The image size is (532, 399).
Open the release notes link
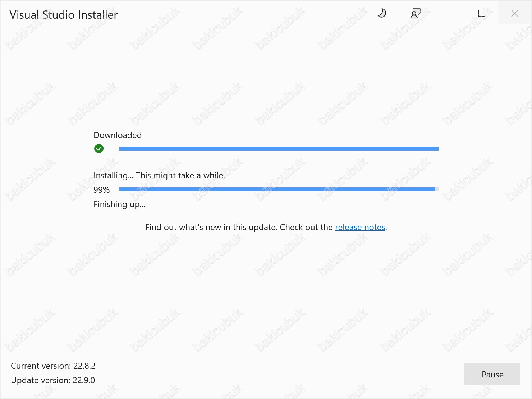(x=360, y=227)
